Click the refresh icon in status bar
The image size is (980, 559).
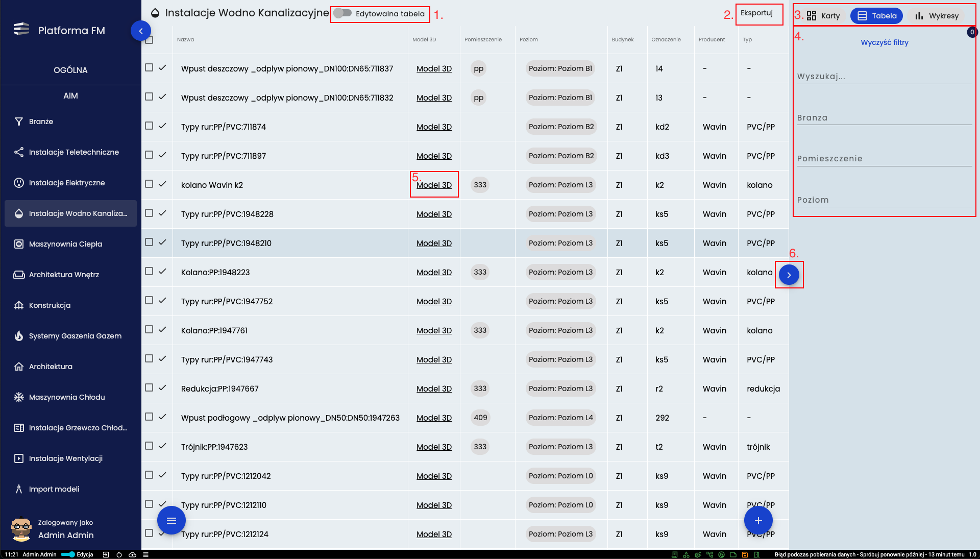coord(119,554)
